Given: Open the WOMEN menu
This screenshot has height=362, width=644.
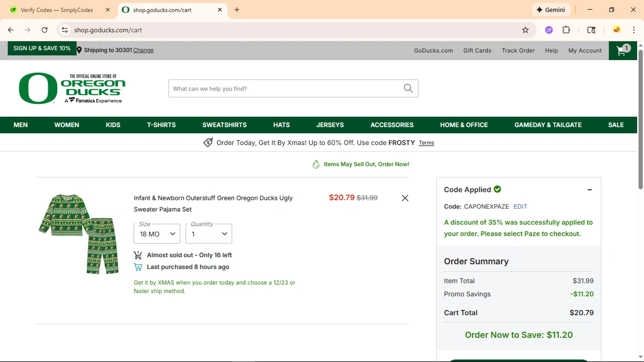Looking at the screenshot, I should coord(67,125).
